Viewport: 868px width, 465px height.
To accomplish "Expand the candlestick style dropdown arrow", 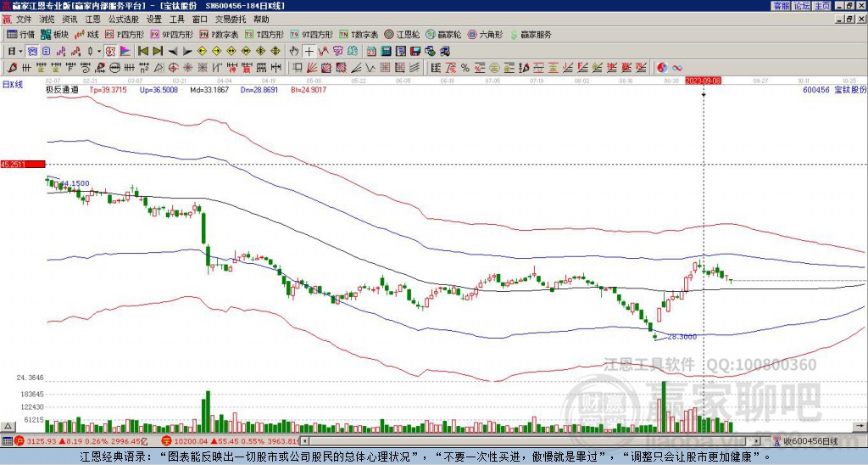I will coord(98,52).
